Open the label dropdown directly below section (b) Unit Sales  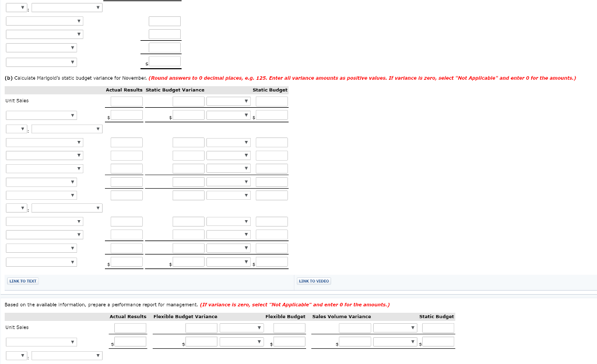[x=41, y=115]
